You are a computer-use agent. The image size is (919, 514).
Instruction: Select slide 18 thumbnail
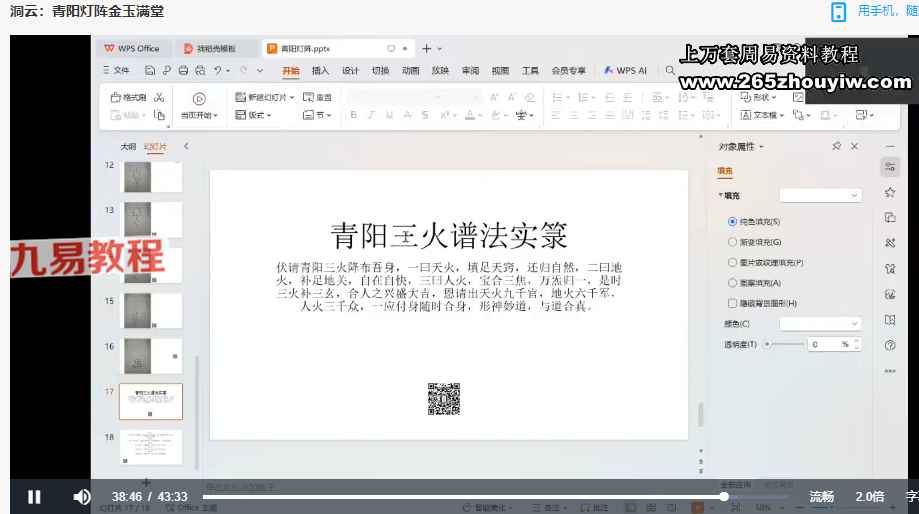[x=151, y=446]
